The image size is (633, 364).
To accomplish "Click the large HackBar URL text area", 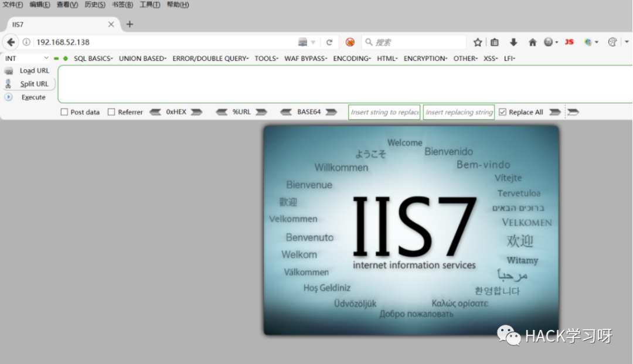I will (346, 84).
